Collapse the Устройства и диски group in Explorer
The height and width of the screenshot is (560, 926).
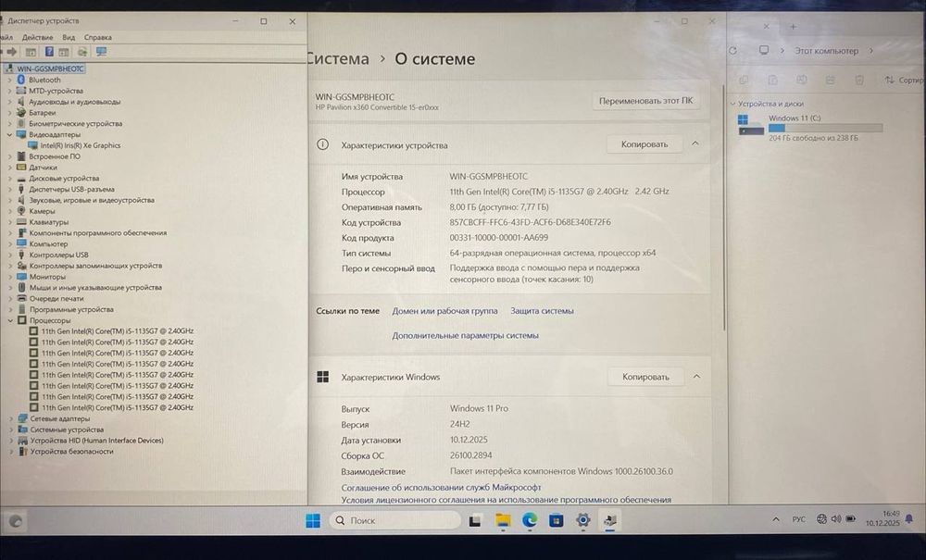(732, 104)
